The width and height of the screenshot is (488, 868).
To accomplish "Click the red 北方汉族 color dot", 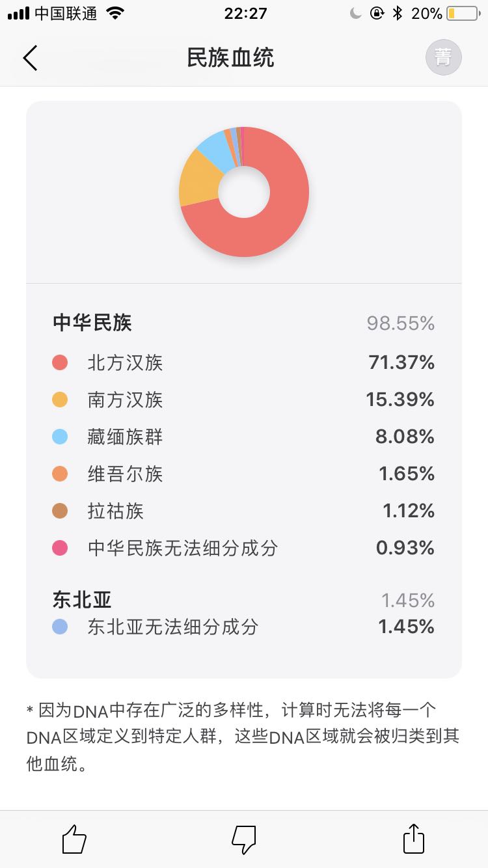I will click(x=60, y=362).
